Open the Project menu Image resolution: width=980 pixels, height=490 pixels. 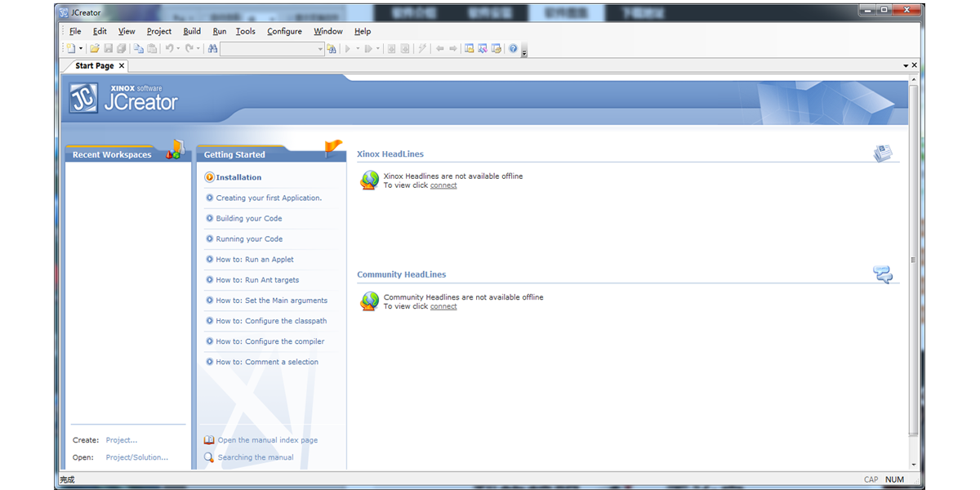click(x=159, y=31)
